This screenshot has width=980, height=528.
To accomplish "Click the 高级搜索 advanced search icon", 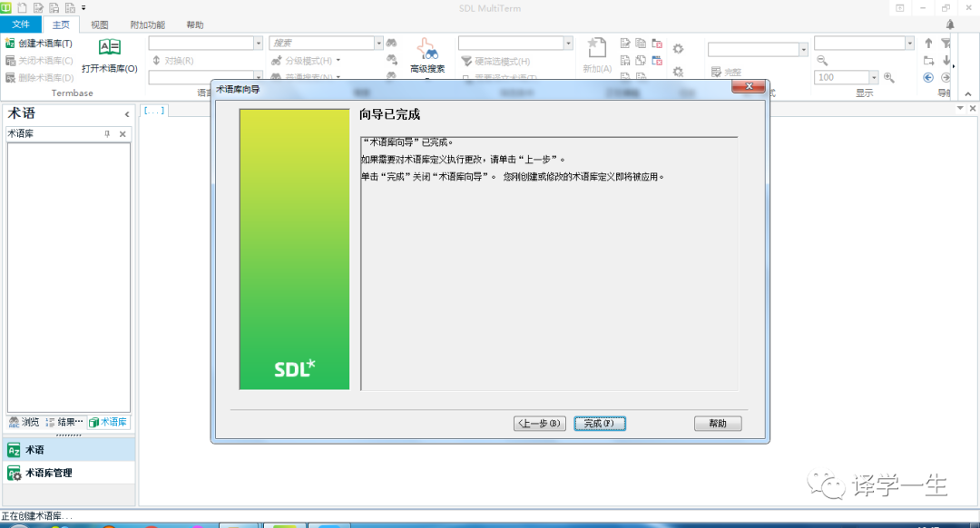I will [x=427, y=49].
